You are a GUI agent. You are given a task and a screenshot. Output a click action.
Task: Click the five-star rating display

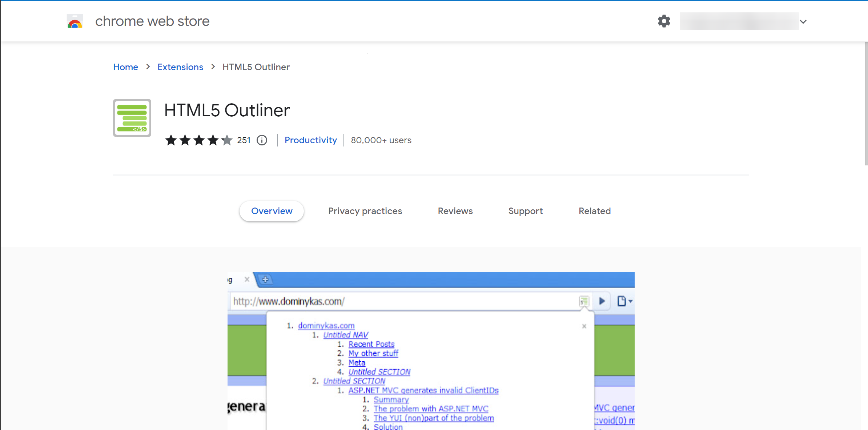click(199, 140)
